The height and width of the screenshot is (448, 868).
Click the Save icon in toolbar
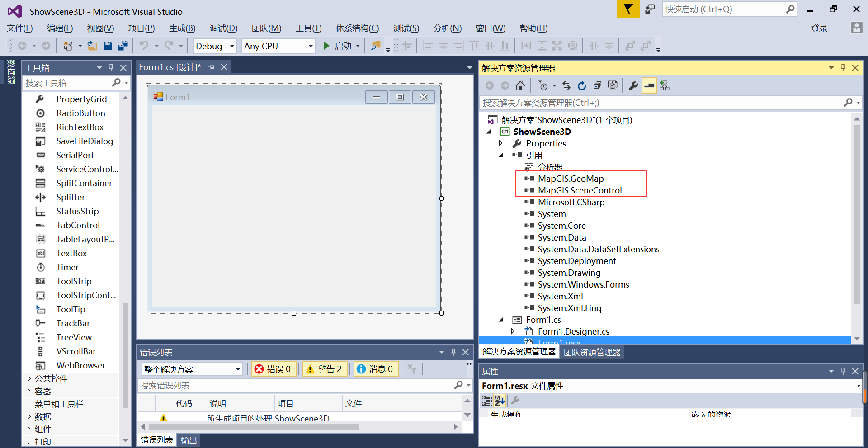pos(107,46)
